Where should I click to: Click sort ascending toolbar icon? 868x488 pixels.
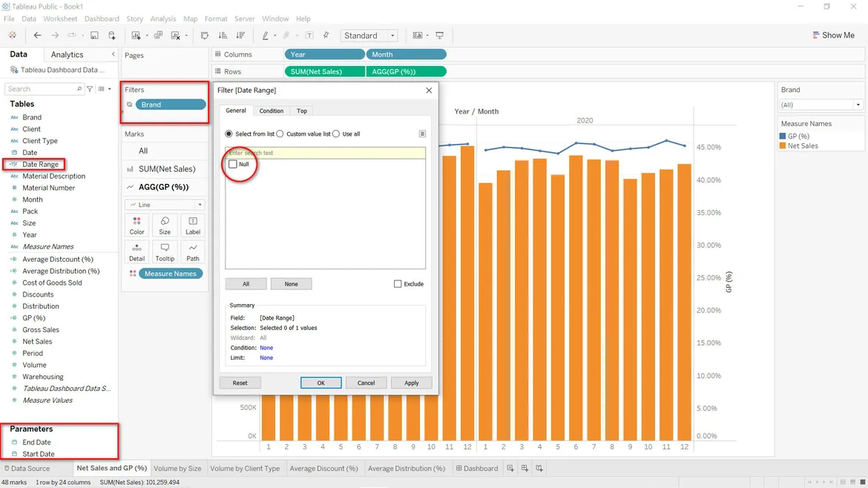pyautogui.click(x=223, y=36)
